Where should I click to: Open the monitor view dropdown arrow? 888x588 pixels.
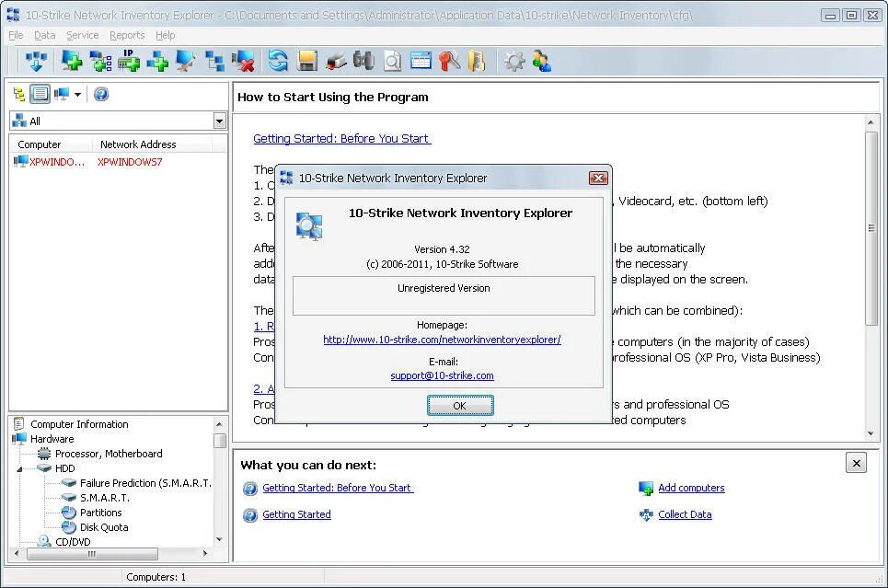[x=77, y=95]
